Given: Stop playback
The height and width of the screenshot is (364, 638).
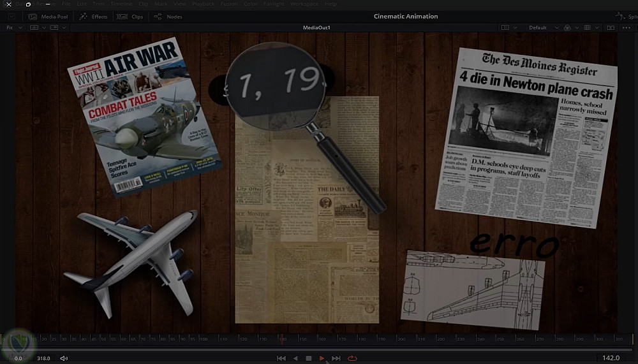Looking at the screenshot, I should (309, 358).
